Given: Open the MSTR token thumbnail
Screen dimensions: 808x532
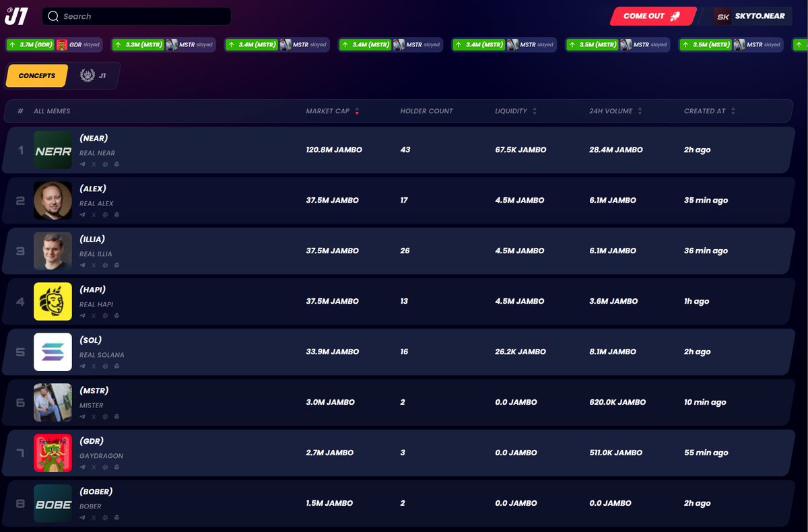Looking at the screenshot, I should tap(53, 403).
